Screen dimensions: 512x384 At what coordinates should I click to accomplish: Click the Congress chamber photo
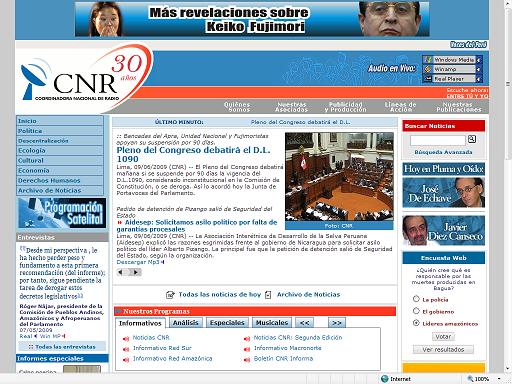click(x=339, y=177)
